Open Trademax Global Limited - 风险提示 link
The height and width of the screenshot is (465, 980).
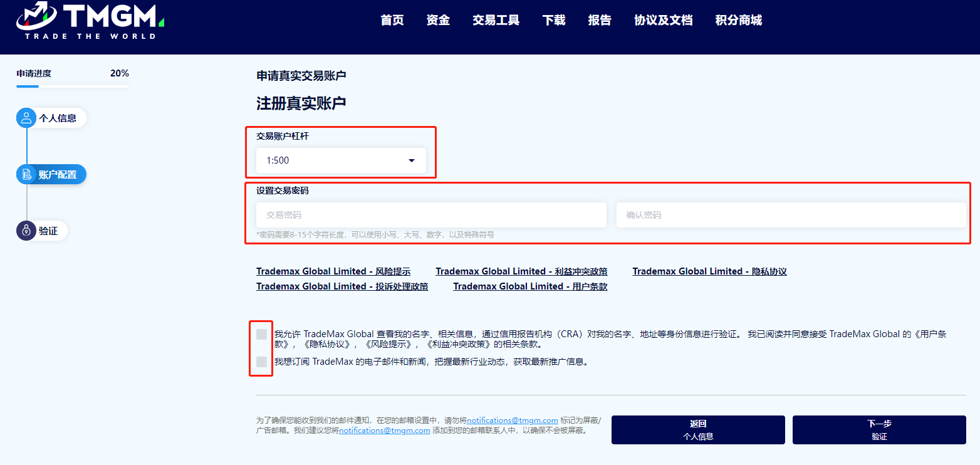333,271
